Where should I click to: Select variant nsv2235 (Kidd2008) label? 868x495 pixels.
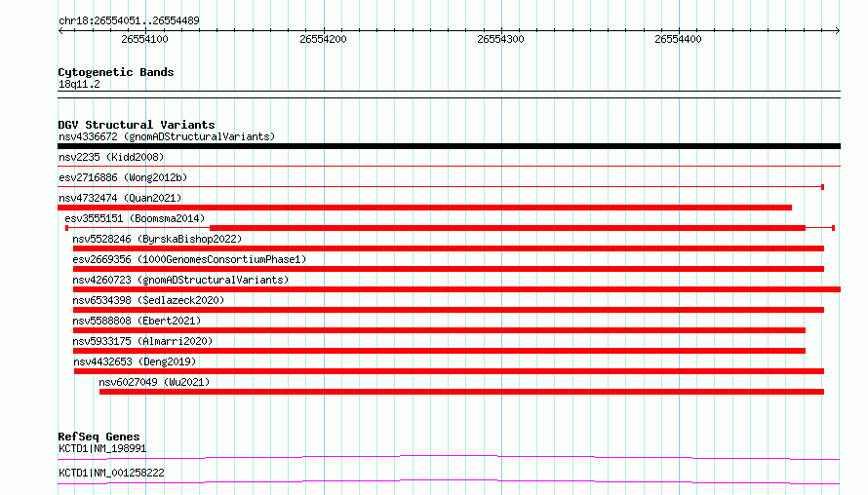point(111,157)
